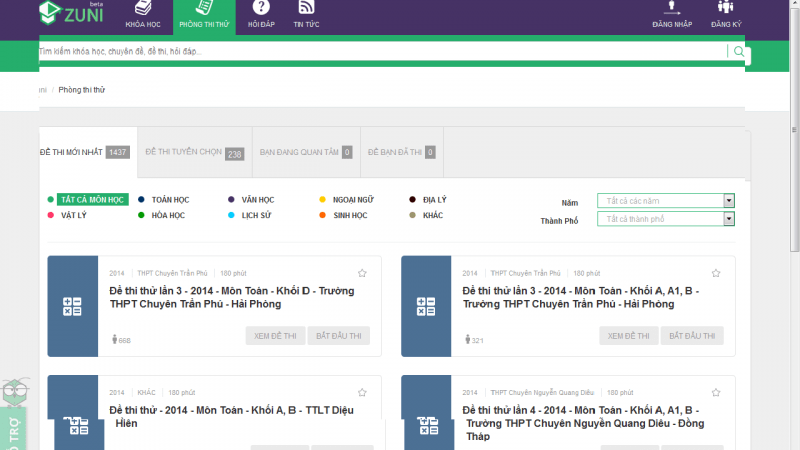This screenshot has height=450, width=800.
Task: Select the Tất Cả Môn Học filter
Action: click(92, 199)
